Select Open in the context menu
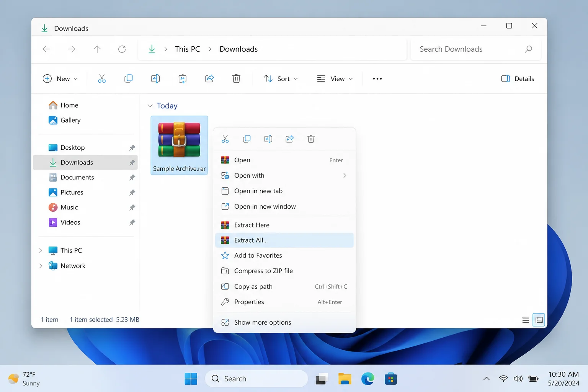Screen dimensions: 588x392 click(284, 160)
